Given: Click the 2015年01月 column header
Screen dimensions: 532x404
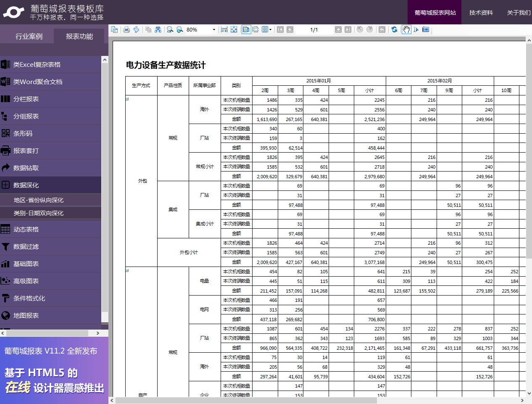Looking at the screenshot, I should tap(319, 81).
